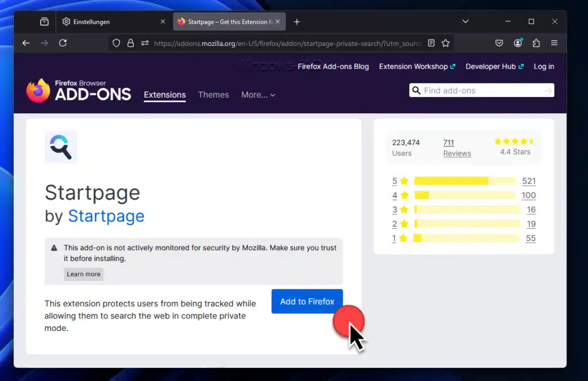The image size is (588, 381).
Task: Select the Extensions navigation item
Action: 165,95
